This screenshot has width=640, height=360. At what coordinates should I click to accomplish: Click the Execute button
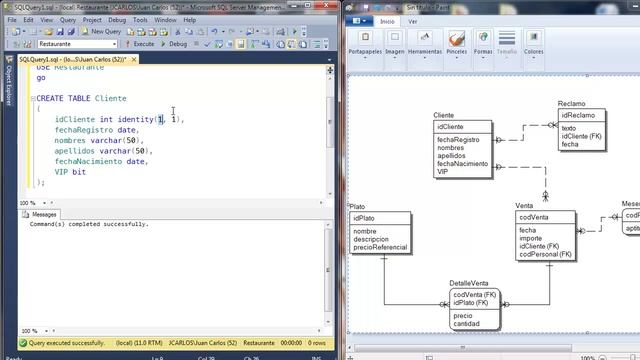(x=140, y=44)
